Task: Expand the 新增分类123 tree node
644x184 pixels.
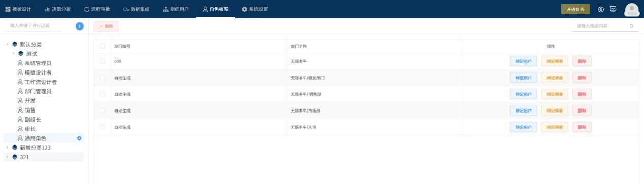Action: point(8,148)
